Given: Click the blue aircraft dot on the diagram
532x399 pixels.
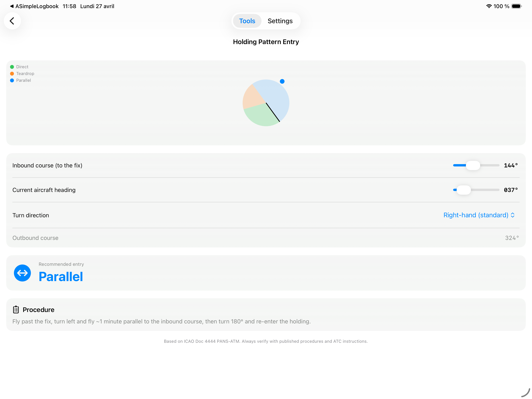Looking at the screenshot, I should (282, 81).
